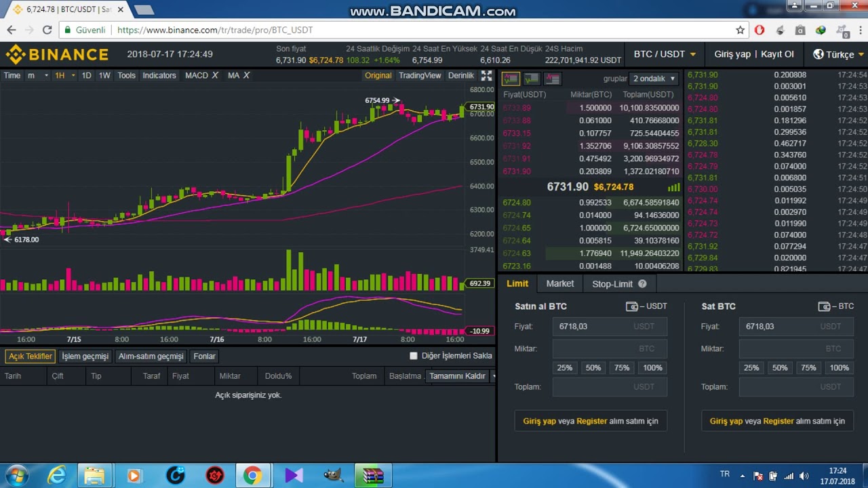Set buy amount to 100%

pos(652,367)
